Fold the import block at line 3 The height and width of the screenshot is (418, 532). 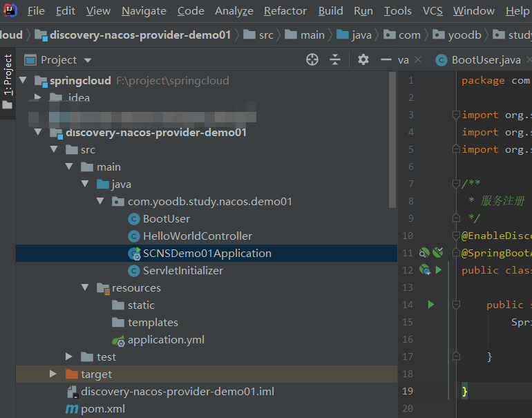click(x=456, y=115)
